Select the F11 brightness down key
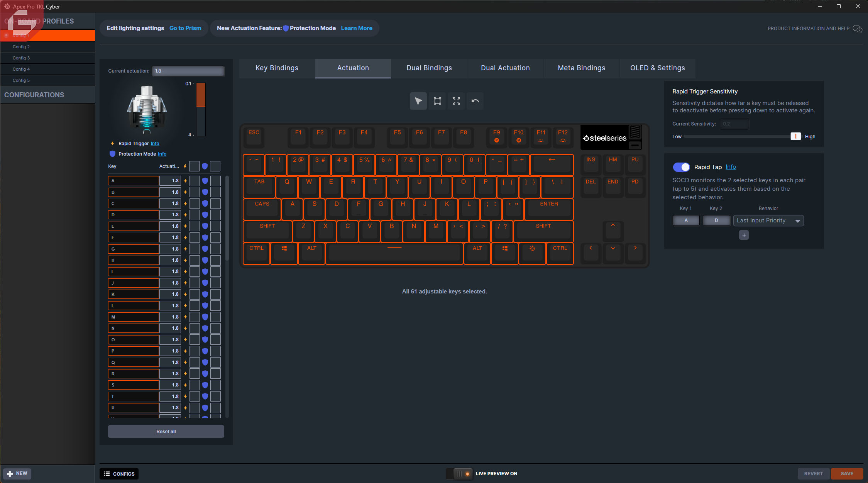Viewport: 868px width, 483px height. (x=541, y=137)
